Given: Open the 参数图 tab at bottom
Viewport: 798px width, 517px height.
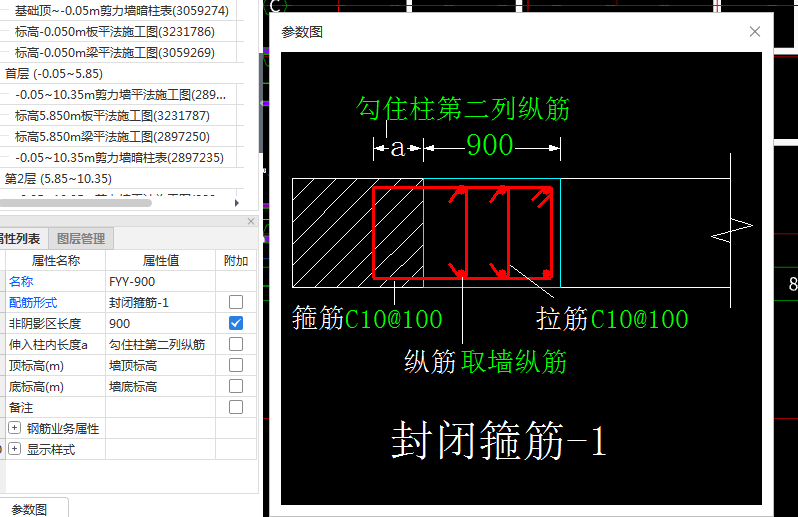Looking at the screenshot, I should (x=30, y=509).
